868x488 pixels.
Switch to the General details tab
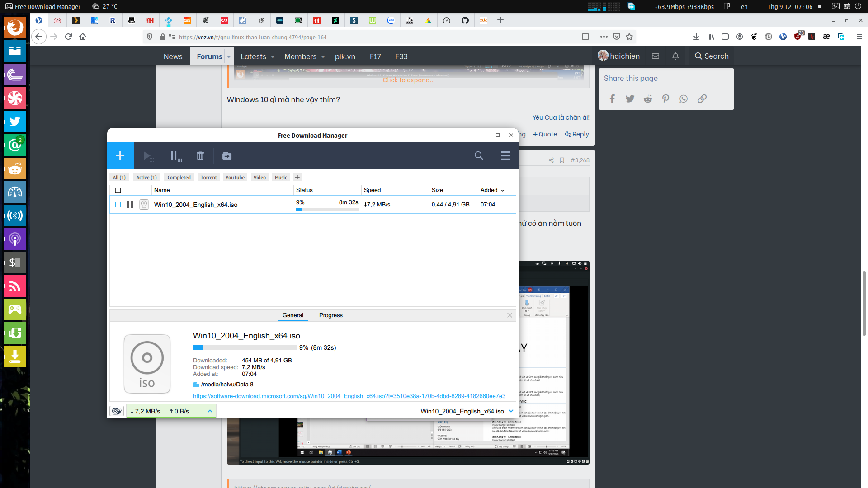293,315
